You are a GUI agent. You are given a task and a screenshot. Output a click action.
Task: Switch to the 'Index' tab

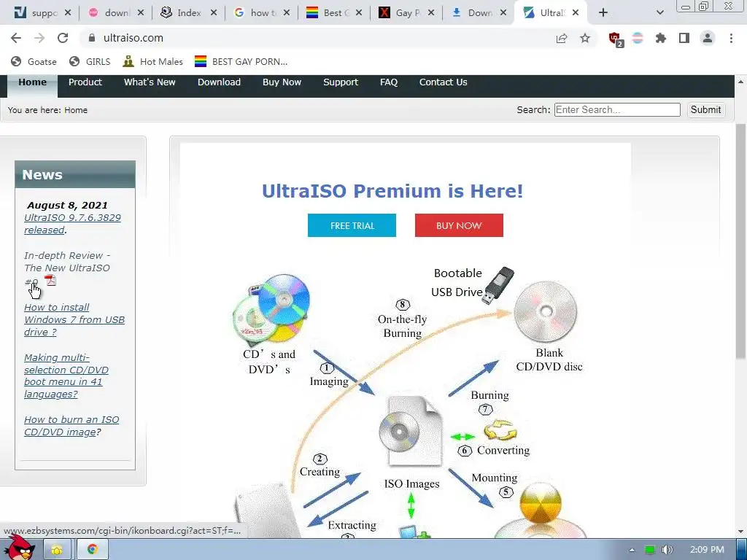[183, 13]
